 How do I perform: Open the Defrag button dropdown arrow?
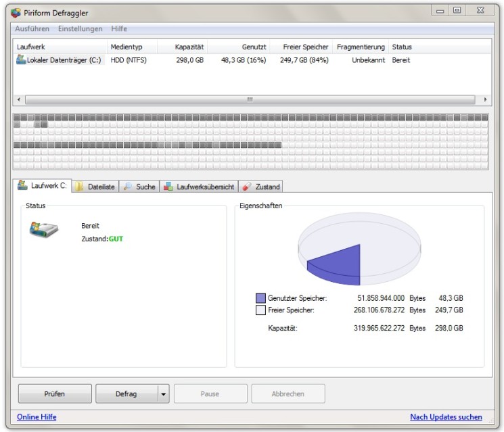[x=163, y=393]
